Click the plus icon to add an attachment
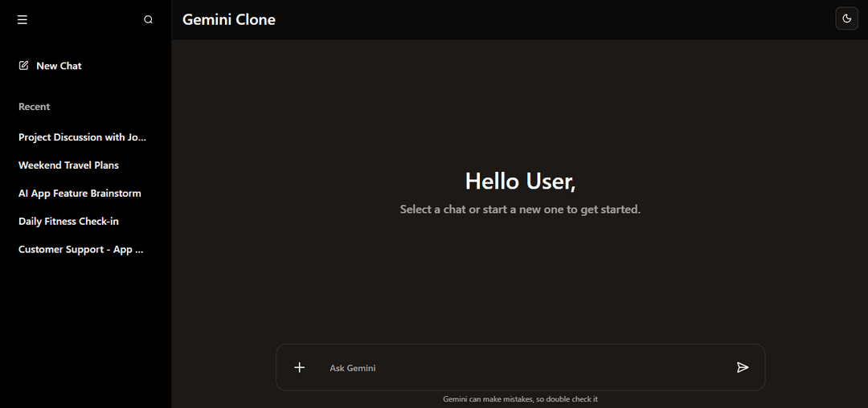 coord(300,368)
